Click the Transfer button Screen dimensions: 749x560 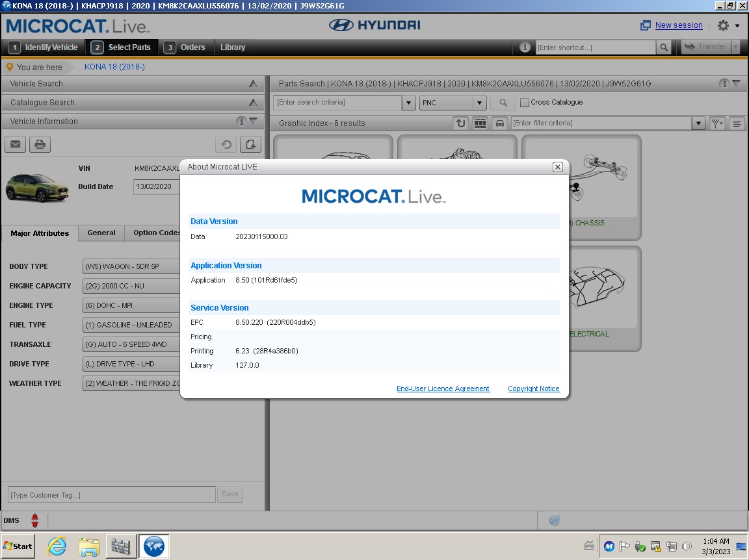click(706, 47)
